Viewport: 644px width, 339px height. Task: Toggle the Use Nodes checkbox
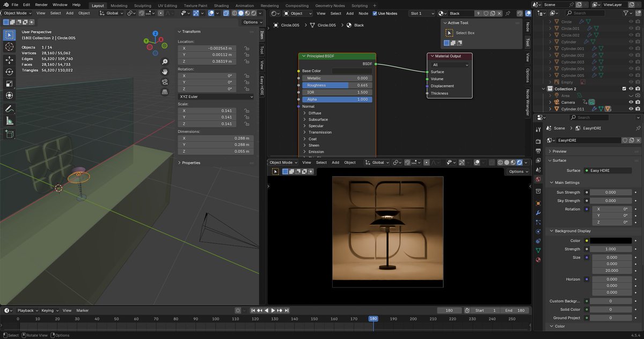coord(376,13)
